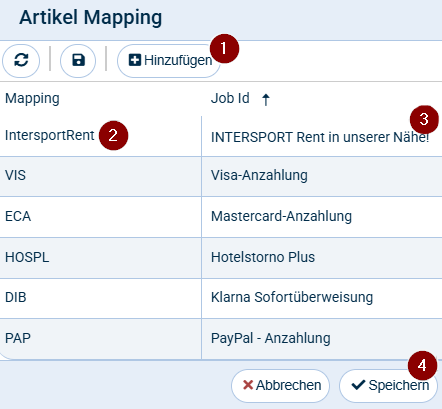Click the Hinzufügen button
This screenshot has width=442, height=409.
pyautogui.click(x=169, y=61)
